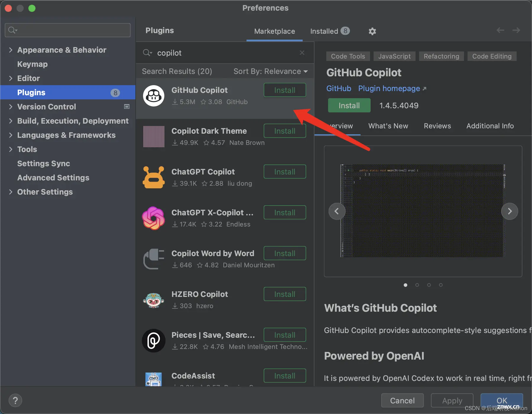Open the help question mark button

click(15, 401)
